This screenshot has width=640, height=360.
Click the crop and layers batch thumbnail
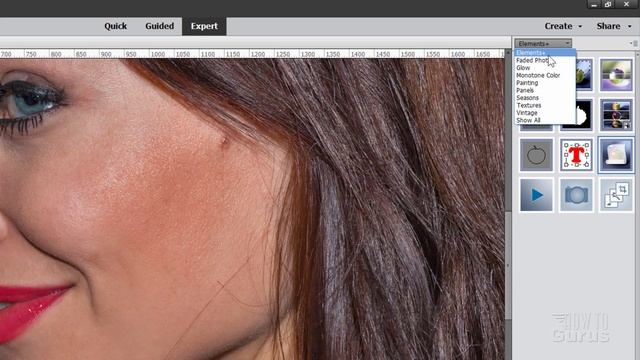[616, 195]
